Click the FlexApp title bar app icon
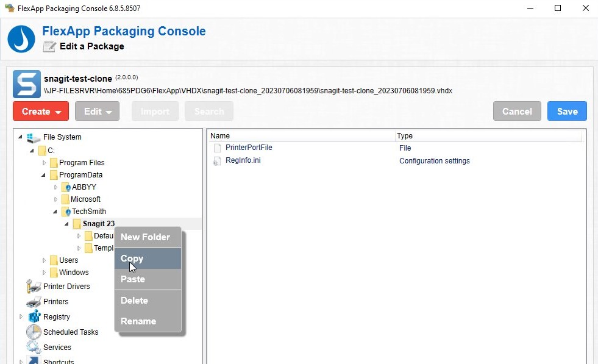598x364 pixels. click(10, 8)
